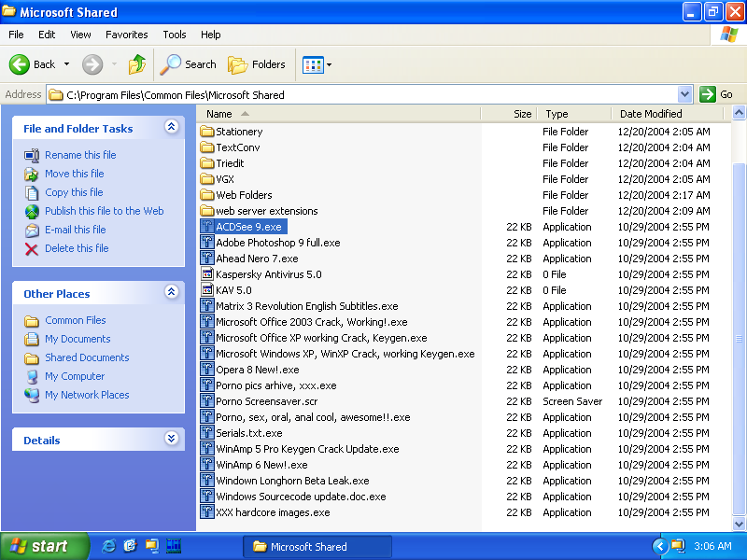Image resolution: width=747 pixels, height=560 pixels.
Task: Click Move this file link
Action: (75, 174)
